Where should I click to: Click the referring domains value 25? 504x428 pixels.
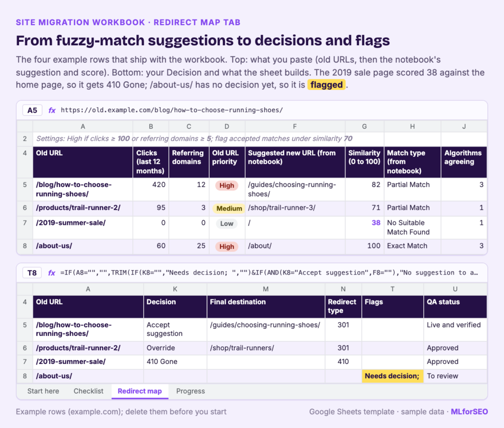coord(189,247)
